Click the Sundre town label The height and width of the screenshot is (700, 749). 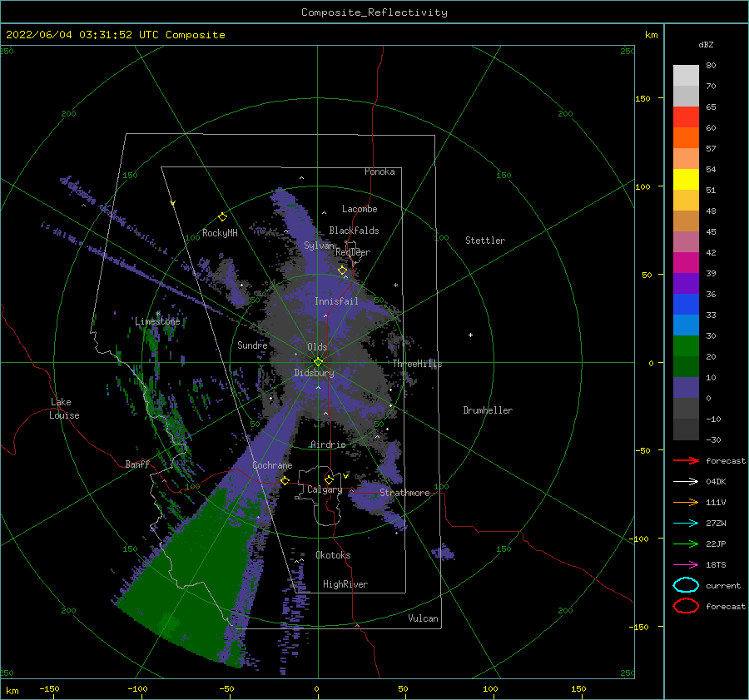(x=252, y=345)
